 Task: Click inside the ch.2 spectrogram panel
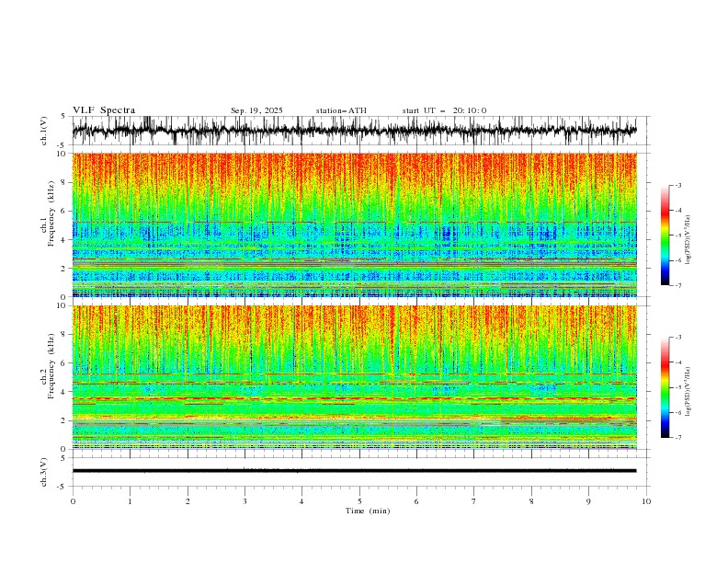click(355, 377)
